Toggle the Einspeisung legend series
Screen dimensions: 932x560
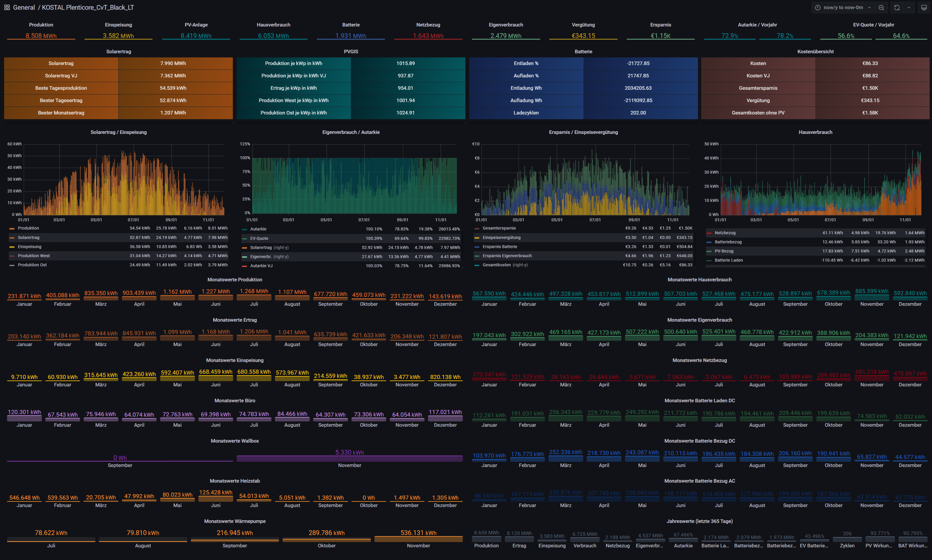[x=30, y=247]
